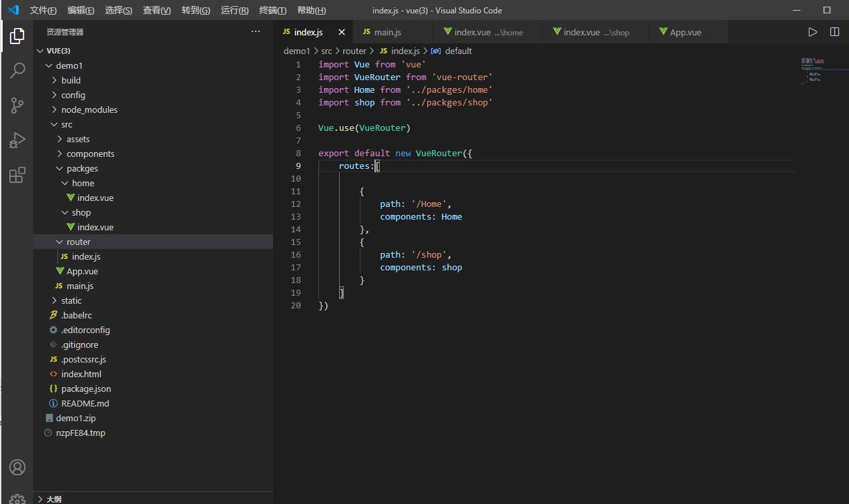Open the 文件(F) menu
Viewport: 849px width, 504px height.
tap(43, 11)
